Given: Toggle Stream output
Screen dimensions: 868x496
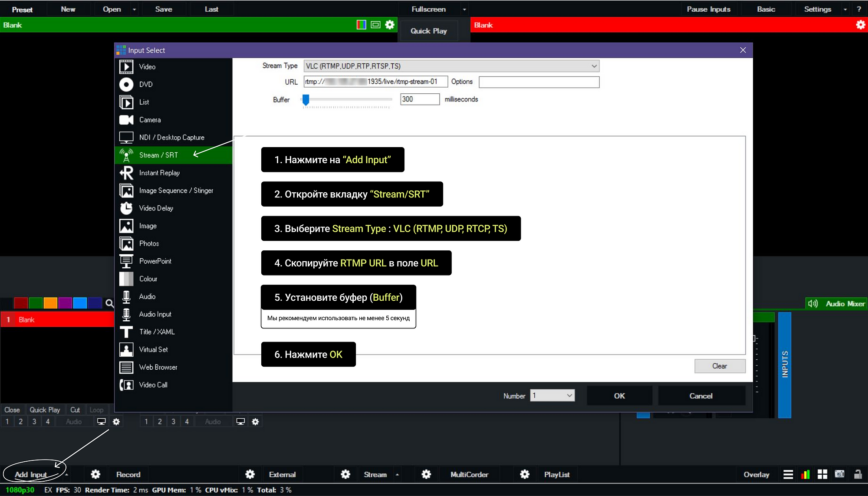Looking at the screenshot, I should click(375, 474).
